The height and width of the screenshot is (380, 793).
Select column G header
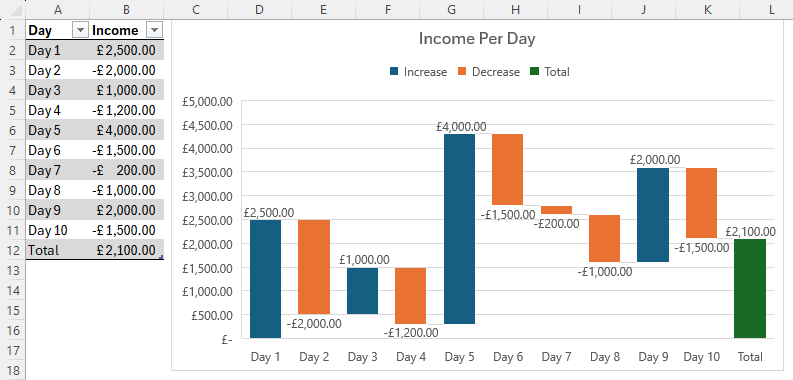pyautogui.click(x=451, y=9)
